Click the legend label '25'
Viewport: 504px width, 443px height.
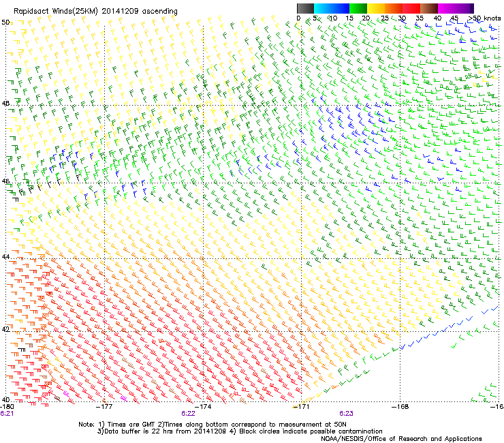point(385,18)
